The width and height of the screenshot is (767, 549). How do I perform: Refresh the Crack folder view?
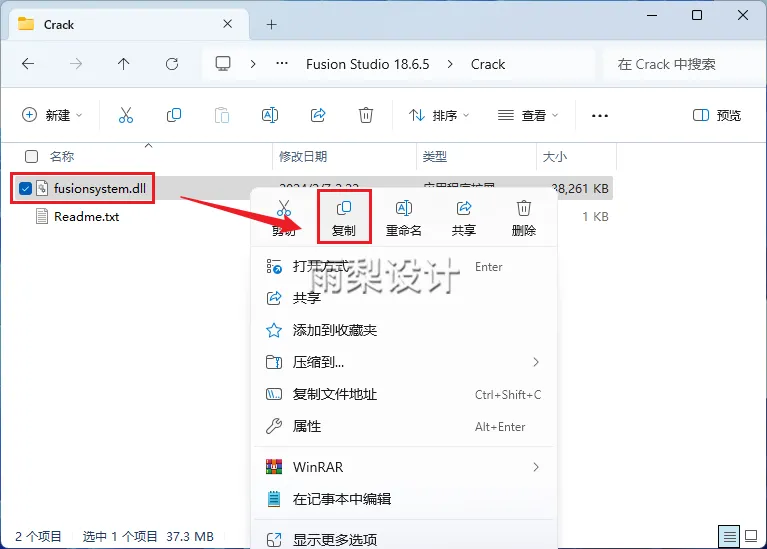[172, 64]
